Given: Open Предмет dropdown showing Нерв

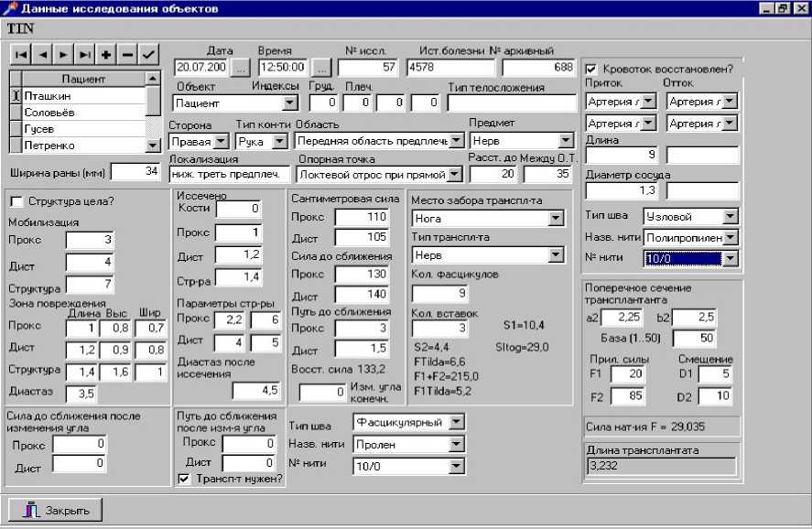Looking at the screenshot, I should (566, 140).
